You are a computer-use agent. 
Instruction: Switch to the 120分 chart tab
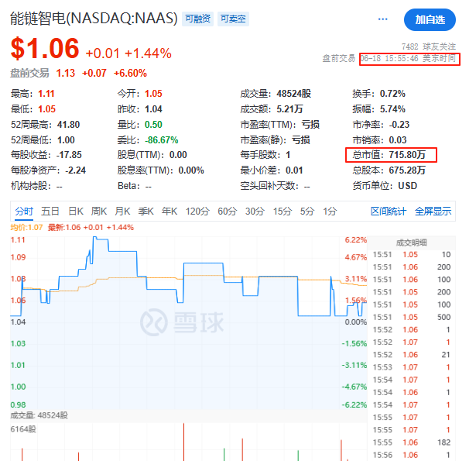click(x=197, y=211)
